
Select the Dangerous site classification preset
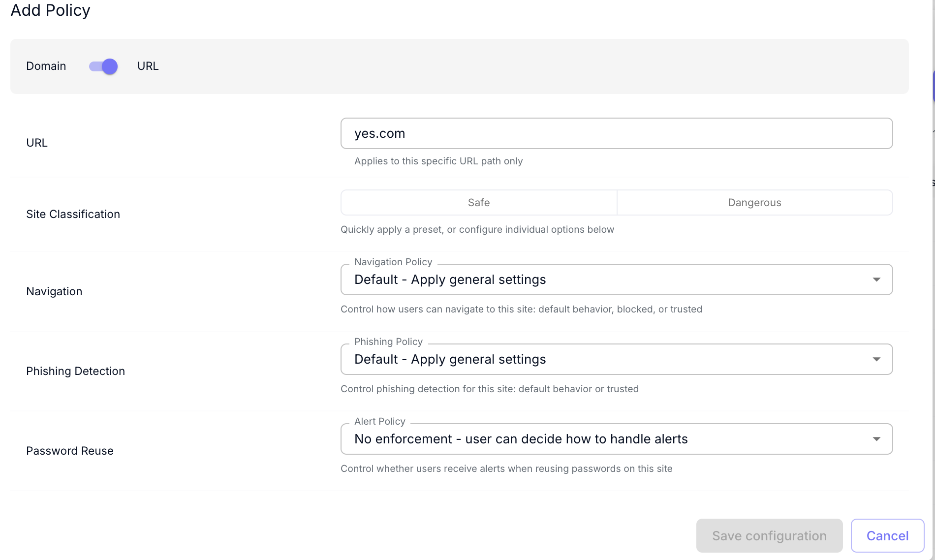point(755,203)
